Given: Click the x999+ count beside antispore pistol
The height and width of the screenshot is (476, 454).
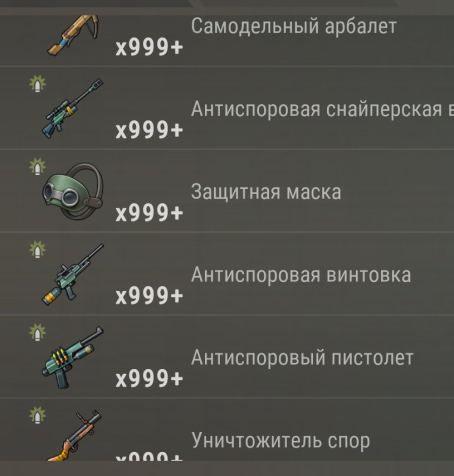Looking at the screenshot, I should click(x=149, y=378).
